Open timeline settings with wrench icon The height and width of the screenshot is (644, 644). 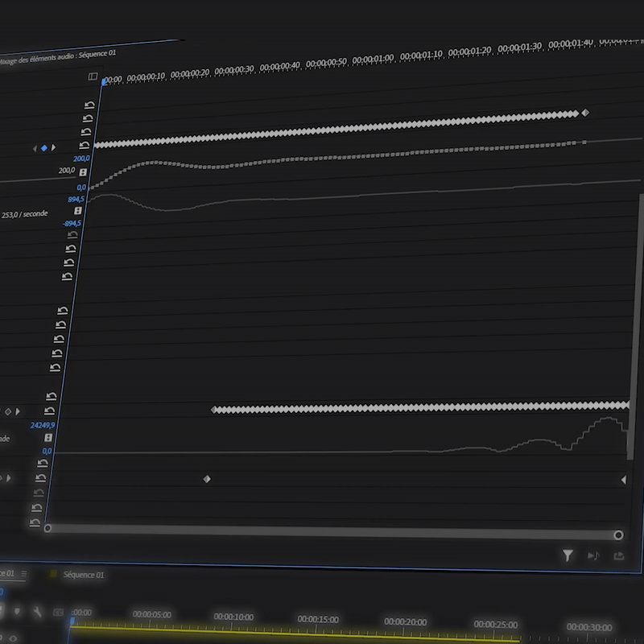(37, 612)
